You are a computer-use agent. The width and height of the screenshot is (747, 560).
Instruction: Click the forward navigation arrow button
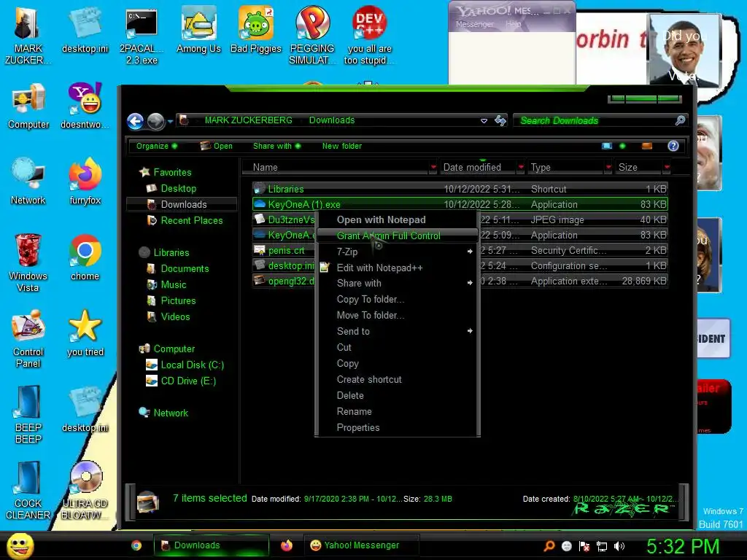[155, 122]
